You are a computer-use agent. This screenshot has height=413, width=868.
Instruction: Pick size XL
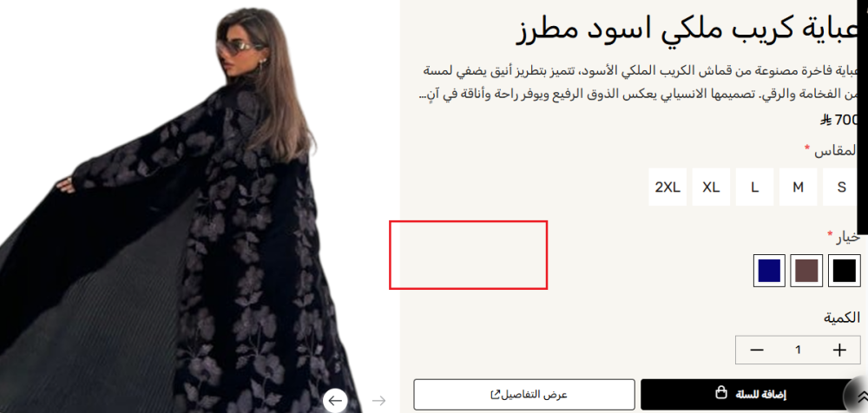711,187
